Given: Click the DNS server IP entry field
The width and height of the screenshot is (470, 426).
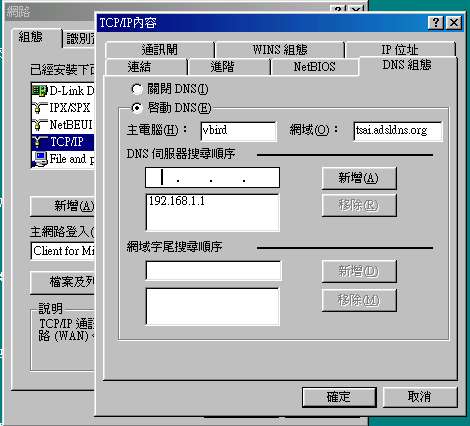Looking at the screenshot, I should point(213,178).
